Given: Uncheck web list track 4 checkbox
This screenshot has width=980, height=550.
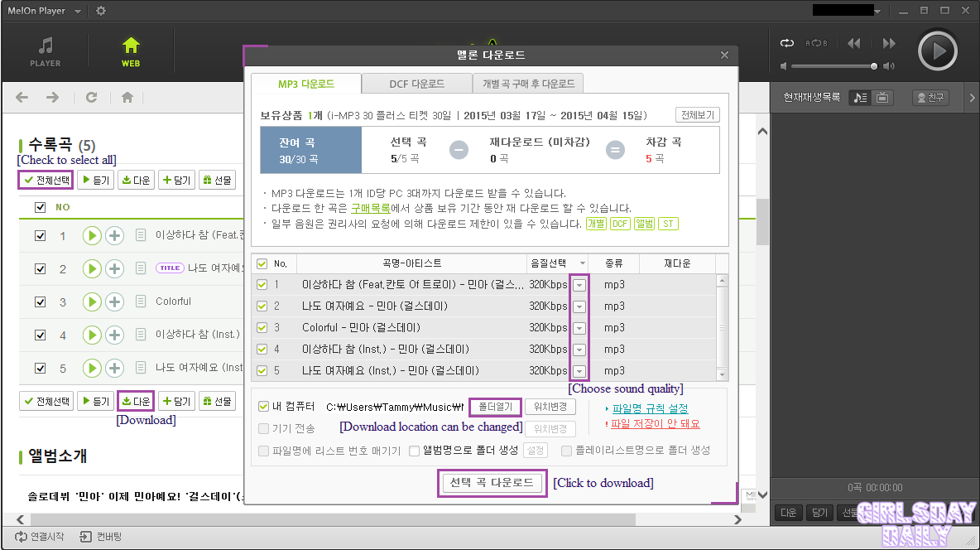Looking at the screenshot, I should (40, 335).
